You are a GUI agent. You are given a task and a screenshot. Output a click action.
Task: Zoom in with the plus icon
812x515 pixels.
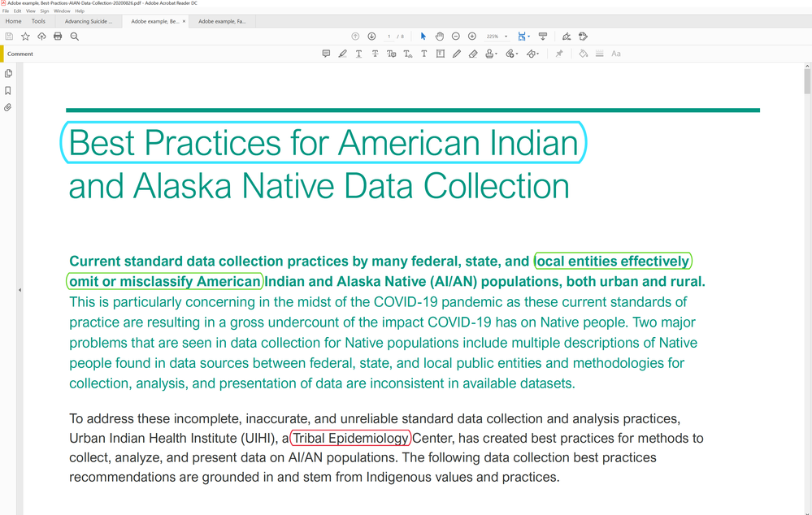click(x=472, y=37)
